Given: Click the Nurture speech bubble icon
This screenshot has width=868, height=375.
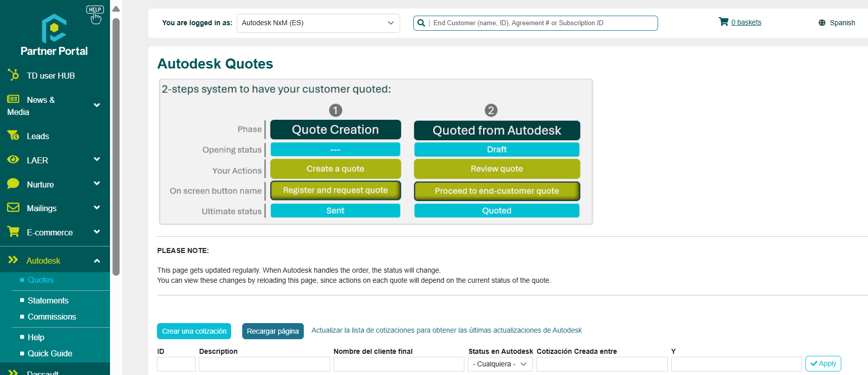Looking at the screenshot, I should point(13,183).
